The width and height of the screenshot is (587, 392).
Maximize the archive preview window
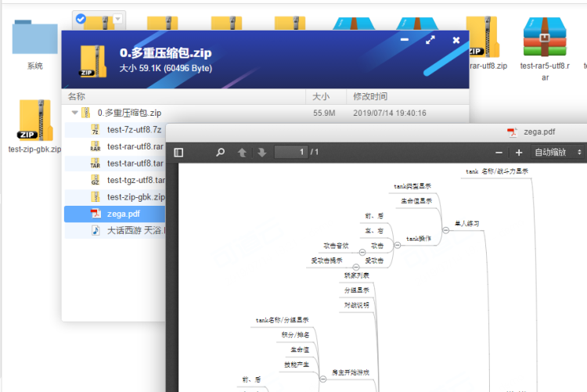coord(430,39)
